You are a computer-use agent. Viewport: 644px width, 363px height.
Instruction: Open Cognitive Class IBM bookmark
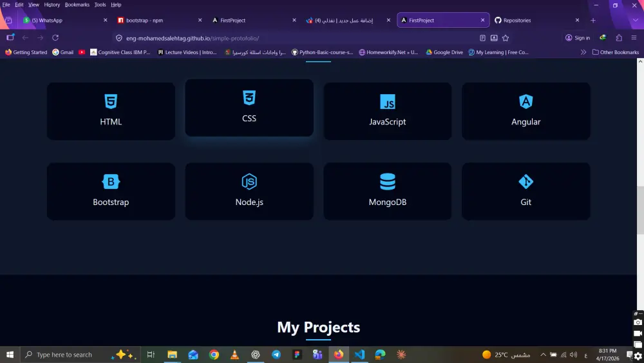click(x=120, y=52)
